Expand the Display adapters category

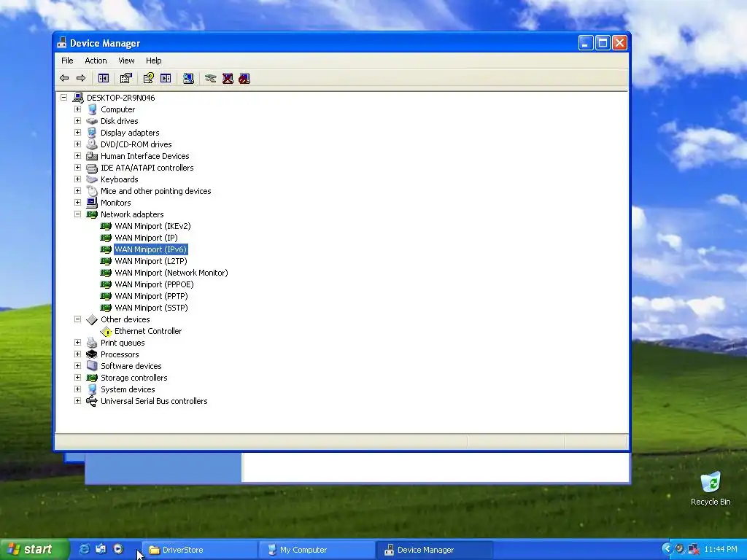coord(77,133)
